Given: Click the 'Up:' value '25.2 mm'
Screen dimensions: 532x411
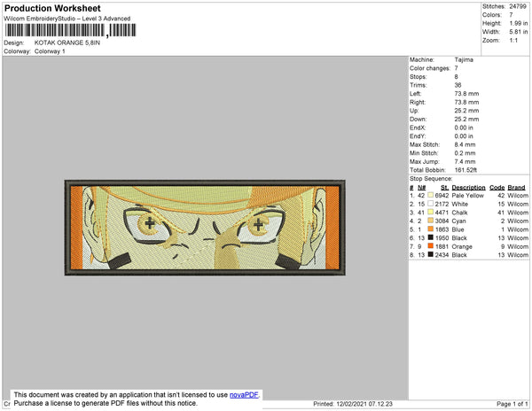Looking at the screenshot, I should coord(466,111).
